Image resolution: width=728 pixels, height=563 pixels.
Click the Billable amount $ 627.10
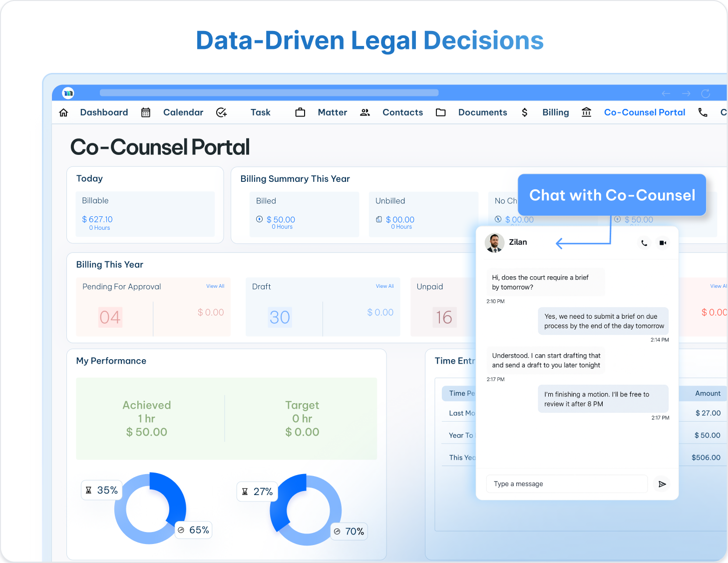tap(97, 219)
